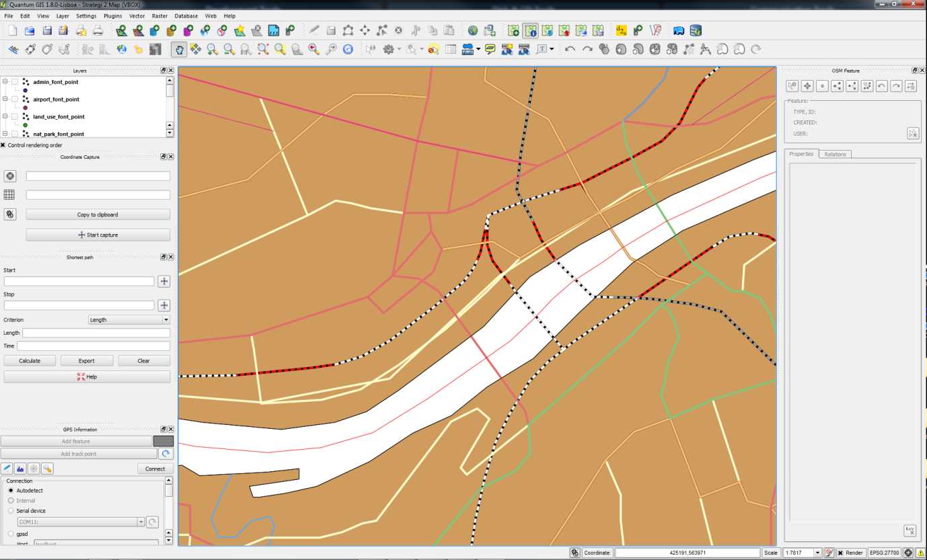Open the Vector menu
The image size is (927, 560).
point(137,15)
